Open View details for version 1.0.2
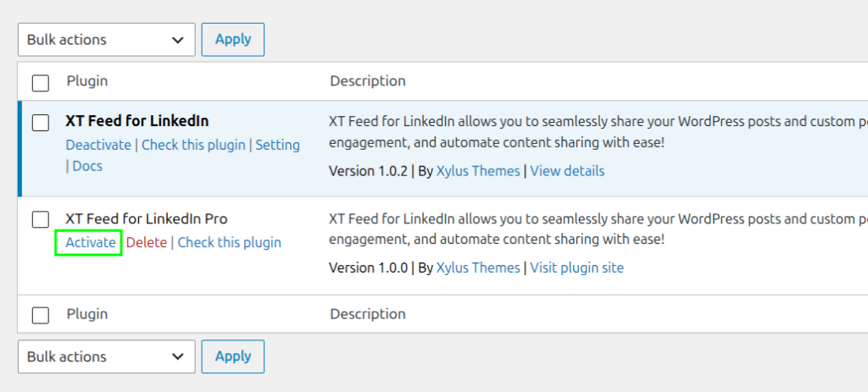The width and height of the screenshot is (868, 392). [x=567, y=171]
